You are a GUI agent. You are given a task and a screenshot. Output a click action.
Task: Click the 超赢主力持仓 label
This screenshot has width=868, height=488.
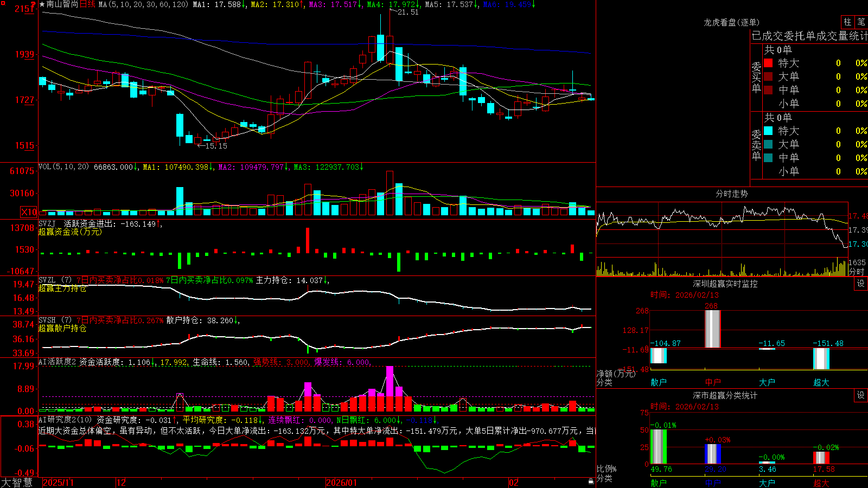[62, 288]
